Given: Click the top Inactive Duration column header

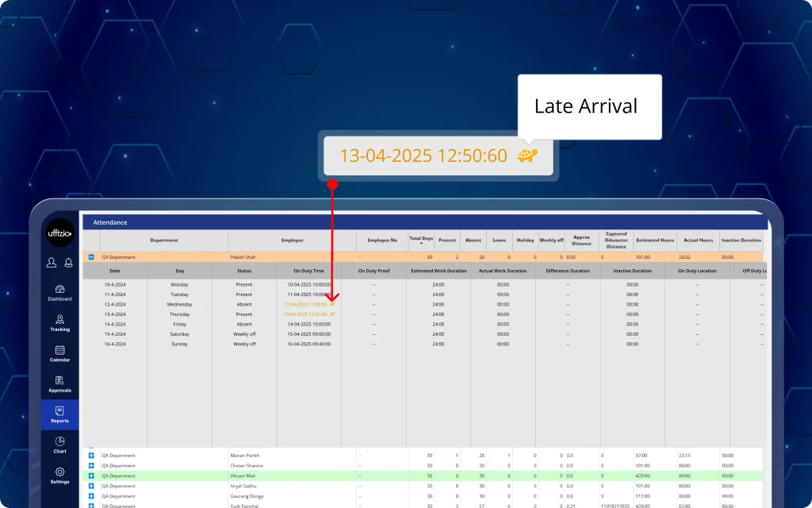Looking at the screenshot, I should [x=741, y=241].
